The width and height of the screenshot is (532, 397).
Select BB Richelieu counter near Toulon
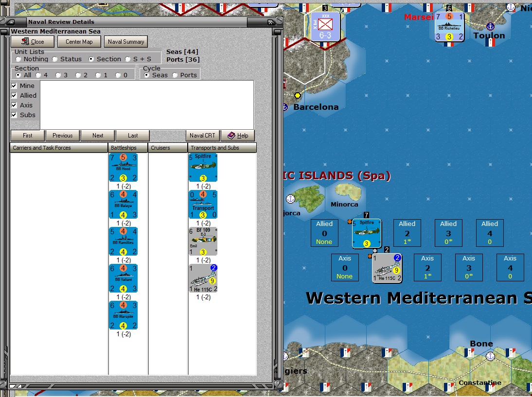click(449, 26)
